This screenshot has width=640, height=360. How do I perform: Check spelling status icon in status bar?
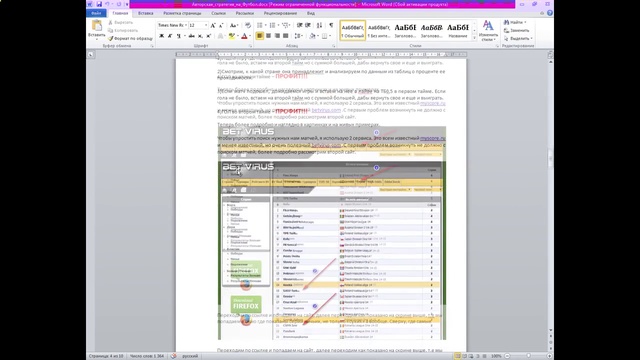coord(173,356)
